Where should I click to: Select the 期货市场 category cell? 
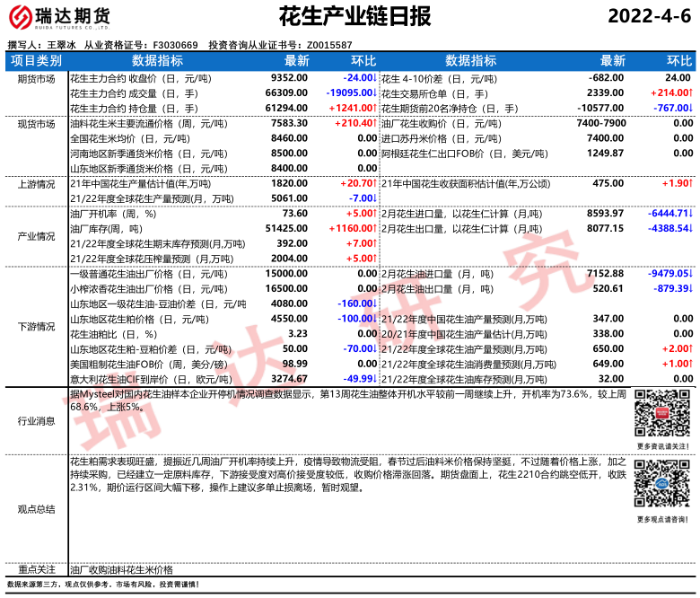coord(36,78)
